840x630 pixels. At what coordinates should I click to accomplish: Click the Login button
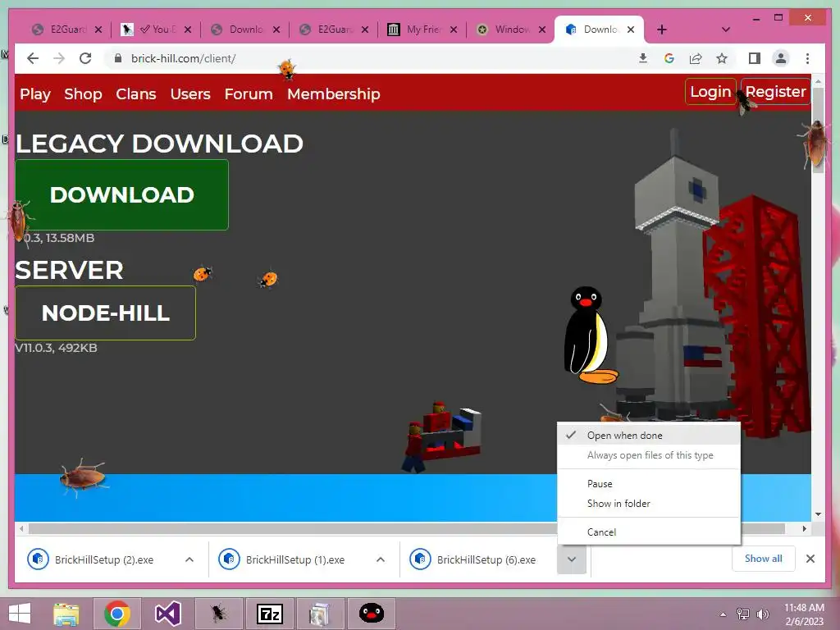[710, 92]
